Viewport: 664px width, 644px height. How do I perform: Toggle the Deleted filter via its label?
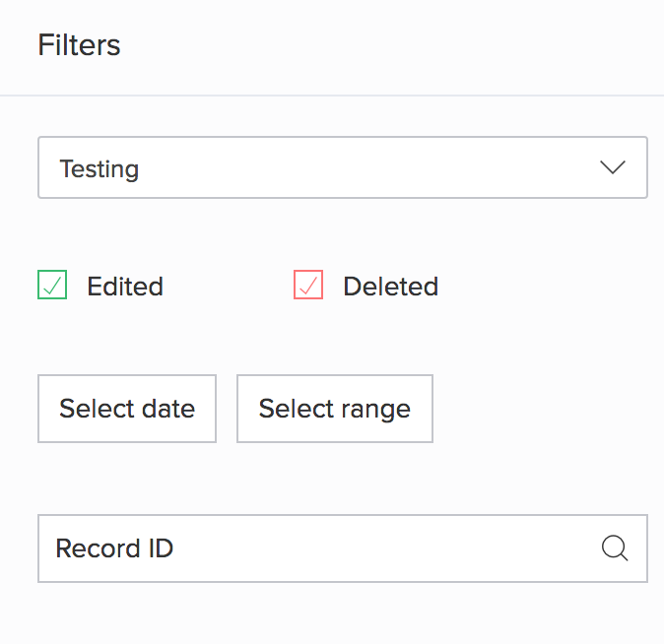point(390,287)
